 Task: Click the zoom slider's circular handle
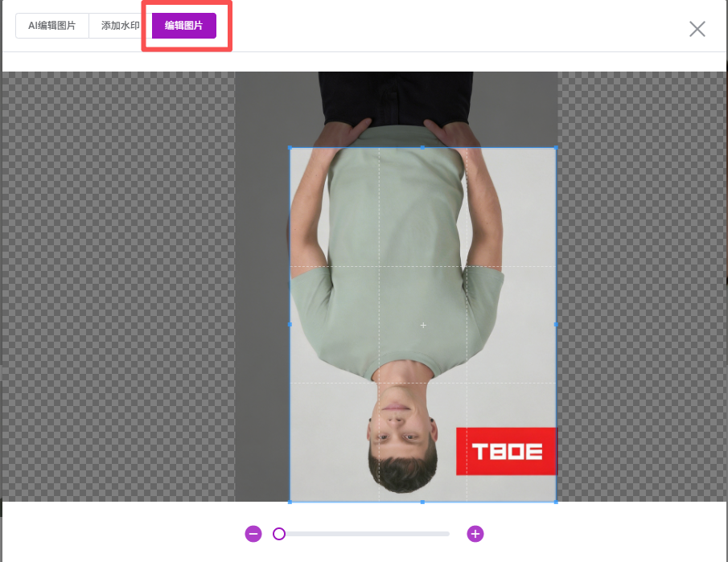(279, 534)
